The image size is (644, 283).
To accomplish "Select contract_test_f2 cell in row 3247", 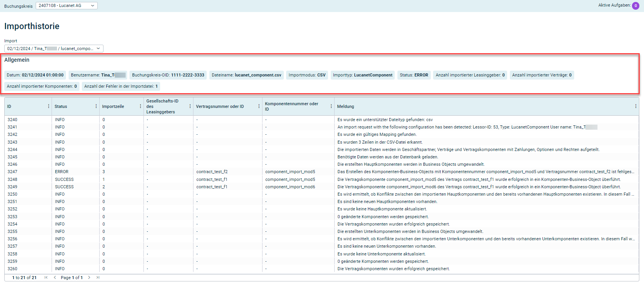I will (x=212, y=172).
